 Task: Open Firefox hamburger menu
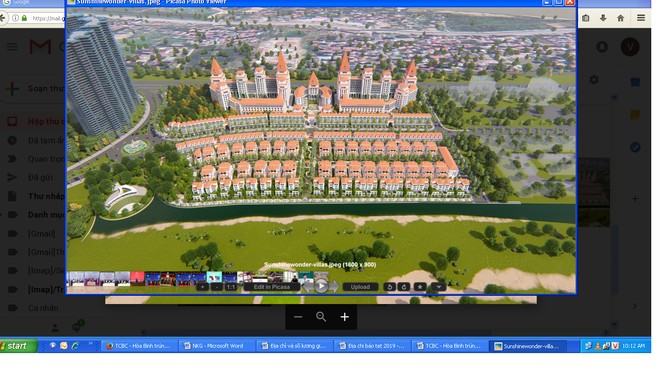pos(641,18)
